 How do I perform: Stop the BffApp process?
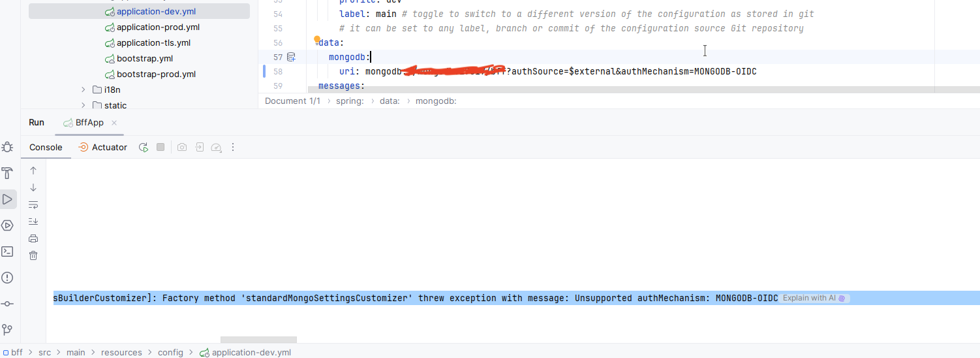pos(161,148)
